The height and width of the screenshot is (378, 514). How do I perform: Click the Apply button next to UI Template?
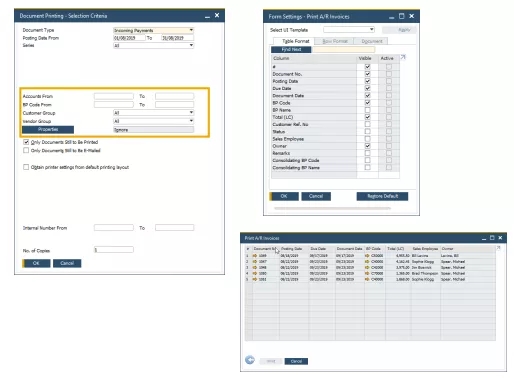[399, 30]
